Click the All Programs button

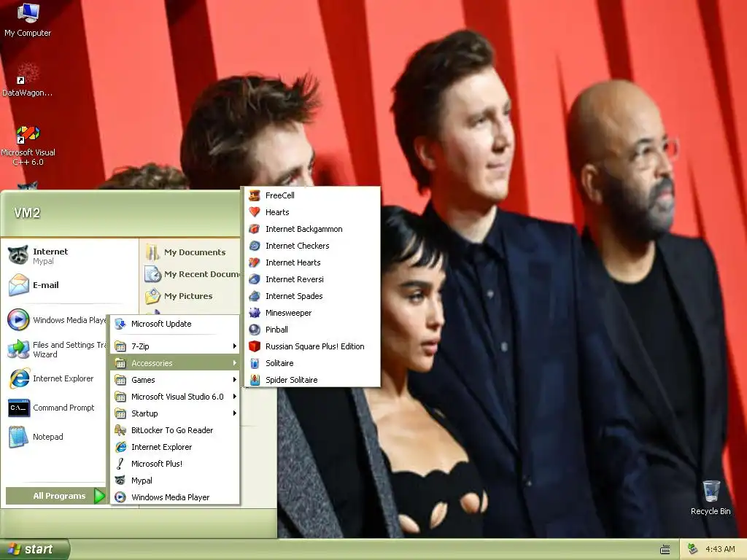55,496
